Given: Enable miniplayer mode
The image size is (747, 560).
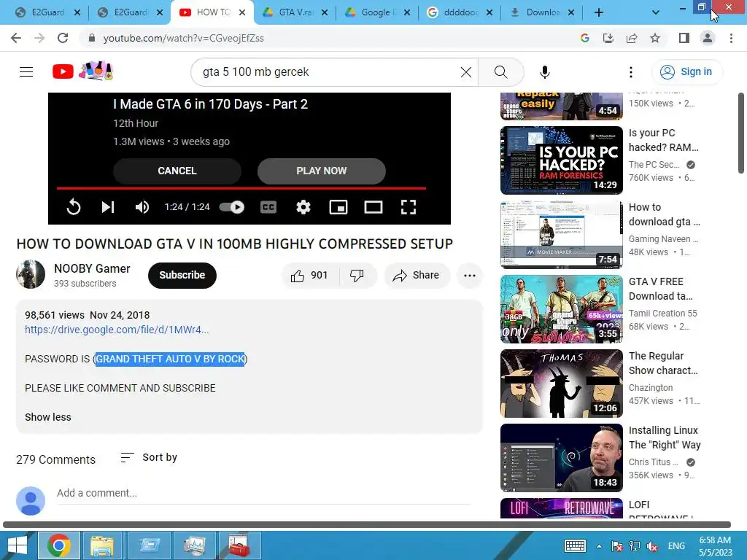Looking at the screenshot, I should pos(338,207).
